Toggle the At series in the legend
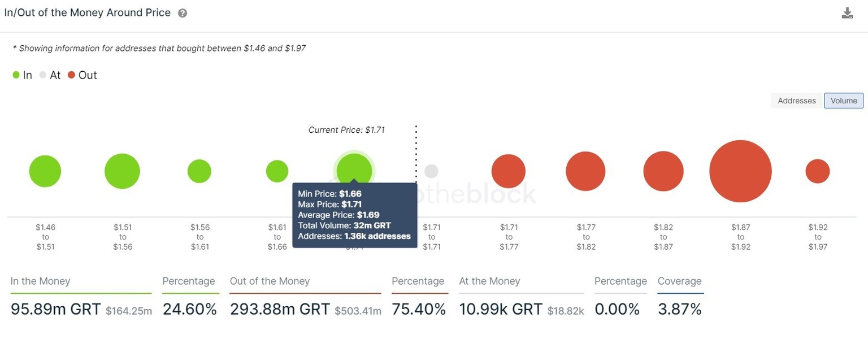 [42, 75]
